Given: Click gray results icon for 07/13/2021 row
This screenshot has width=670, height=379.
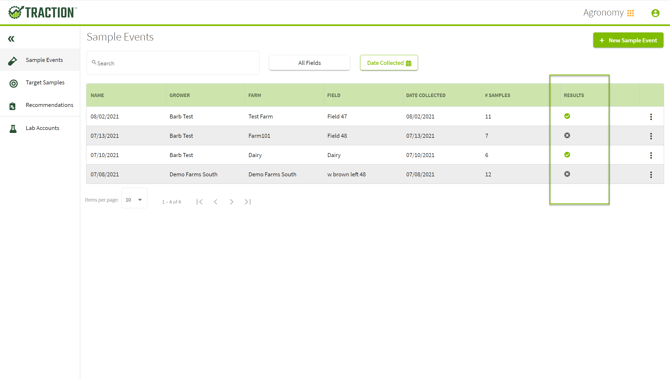Looking at the screenshot, I should coord(567,135).
